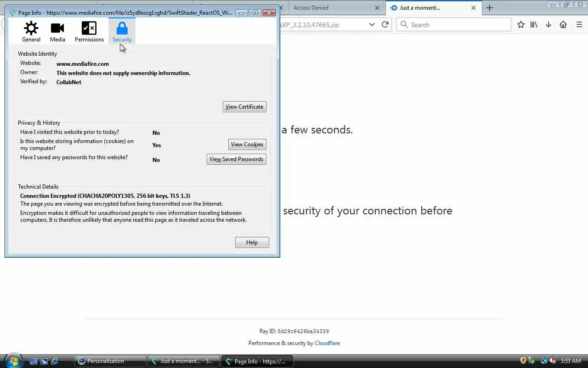Click Switch between windows quick launch icon
588x368 pixels.
[44, 361]
